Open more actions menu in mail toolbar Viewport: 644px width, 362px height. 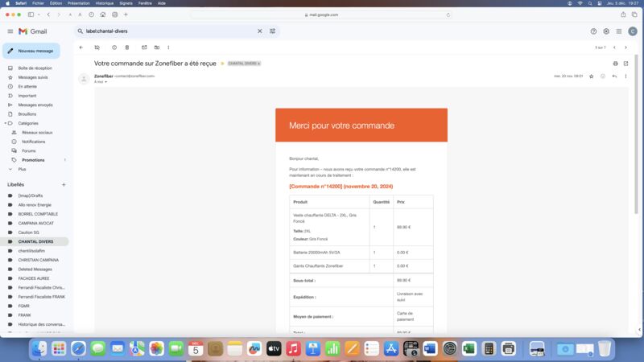coord(168,47)
